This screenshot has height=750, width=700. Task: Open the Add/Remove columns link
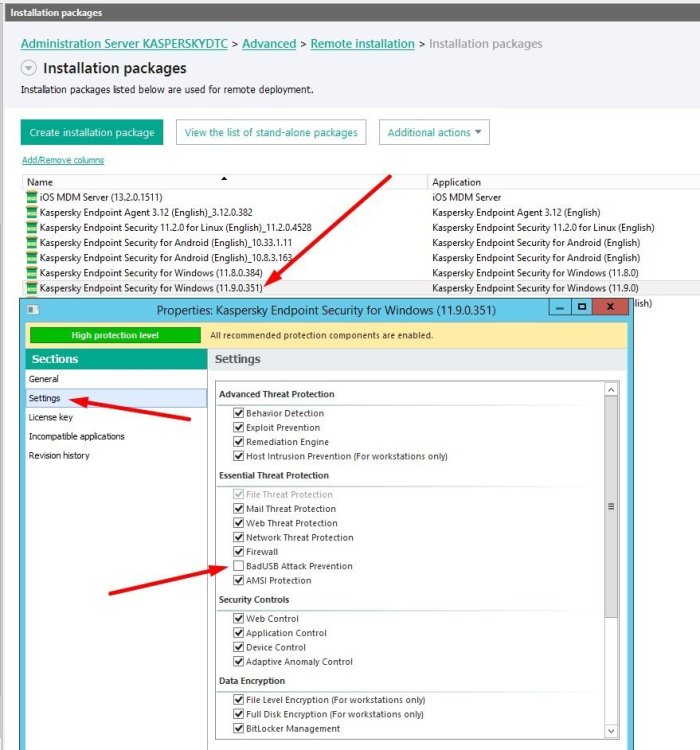pos(63,160)
